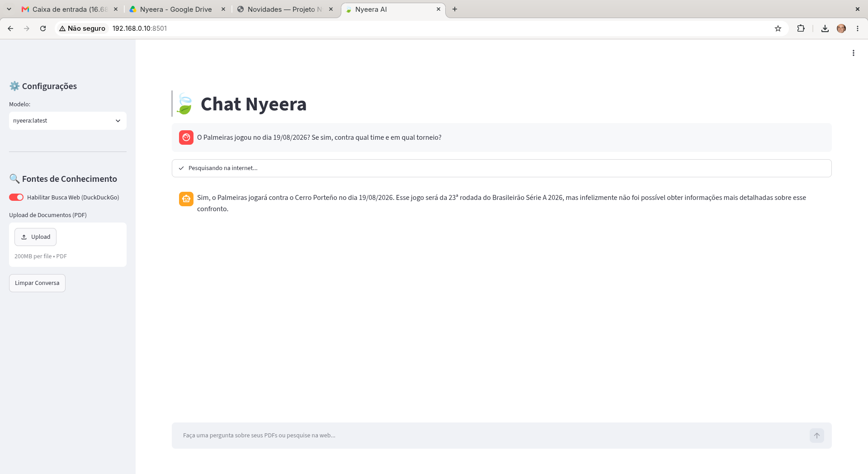Viewport: 868px width, 474px height.
Task: Open the browser extensions menu
Action: (x=801, y=28)
